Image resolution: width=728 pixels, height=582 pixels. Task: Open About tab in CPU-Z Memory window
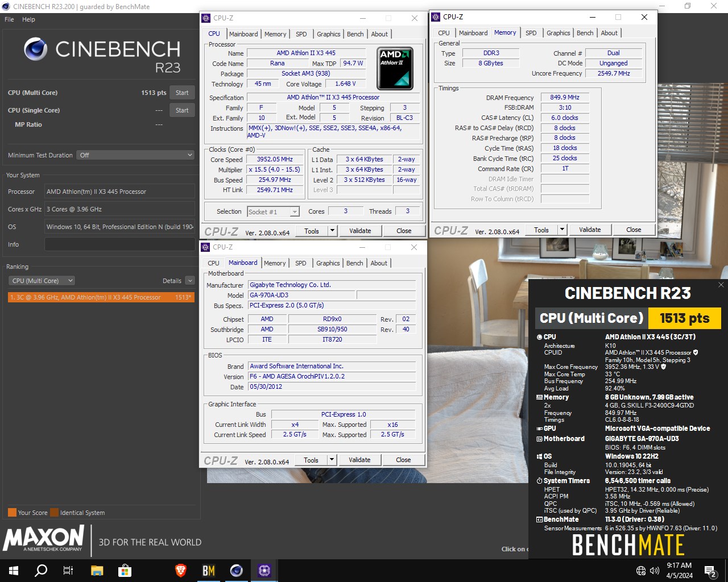(609, 33)
